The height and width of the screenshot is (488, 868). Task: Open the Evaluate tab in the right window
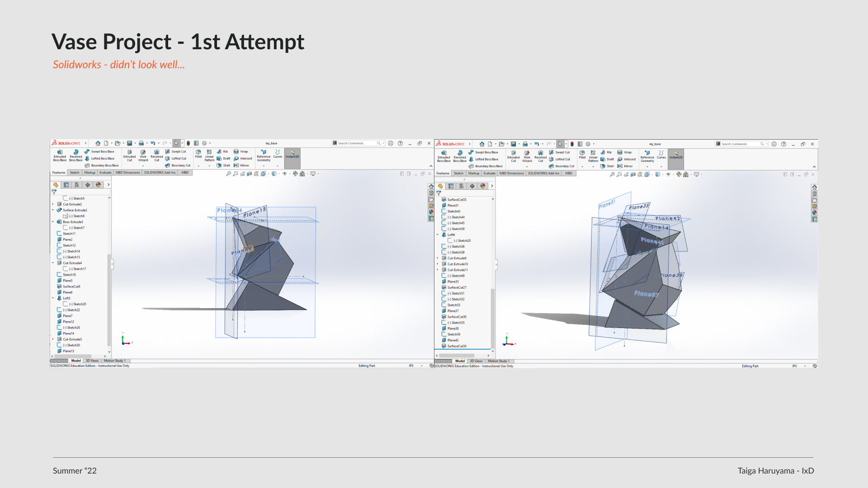pos(489,174)
